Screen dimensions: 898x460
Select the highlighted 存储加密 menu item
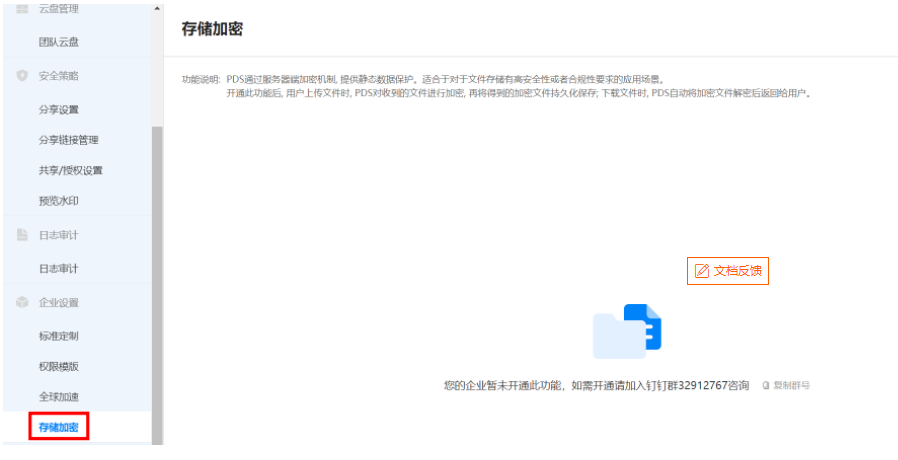(59, 427)
